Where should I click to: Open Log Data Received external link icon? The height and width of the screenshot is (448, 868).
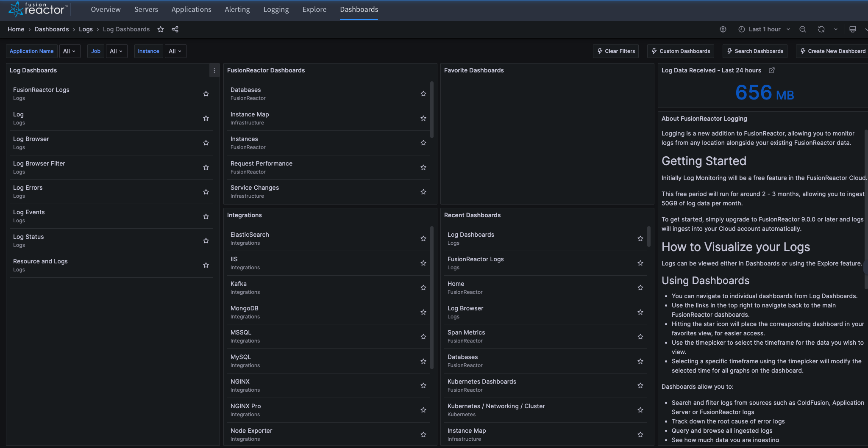772,70
